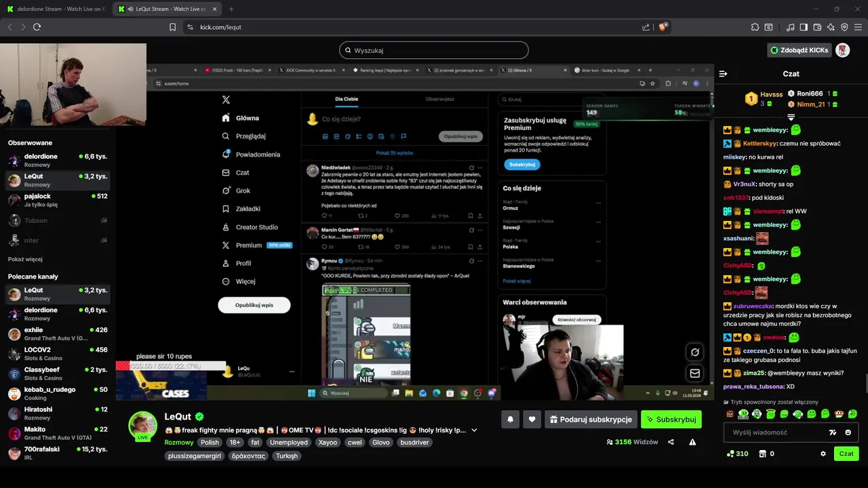Open exhiie recommended channel
The height and width of the screenshot is (488, 868).
58,333
